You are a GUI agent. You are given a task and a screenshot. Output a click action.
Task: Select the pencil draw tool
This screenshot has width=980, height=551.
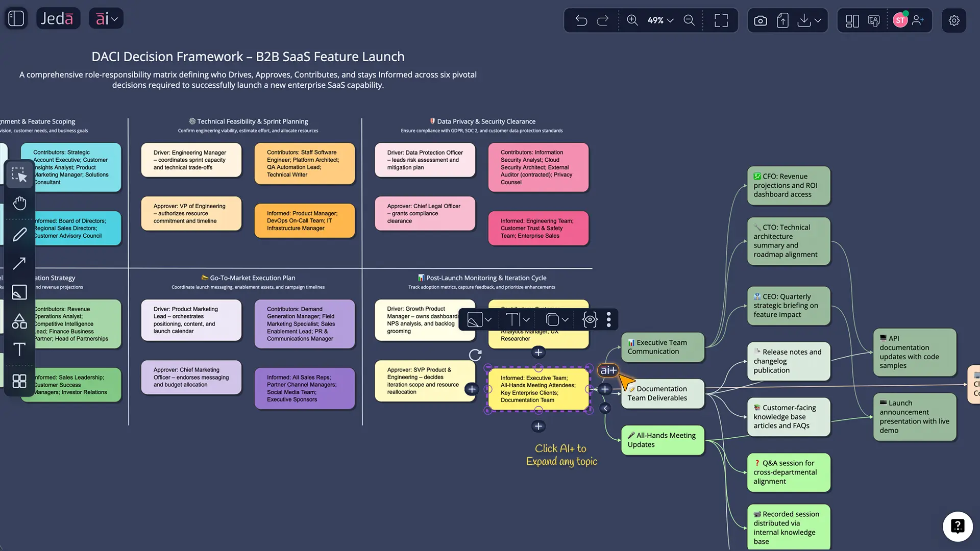click(x=19, y=234)
